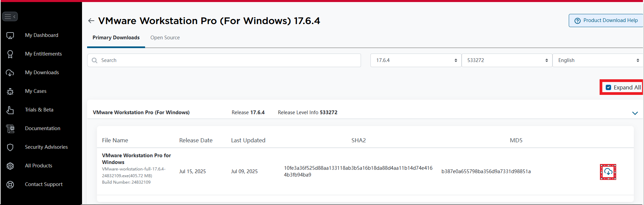This screenshot has width=644, height=205.
Task: Click the search magnifier icon
Action: point(95,60)
